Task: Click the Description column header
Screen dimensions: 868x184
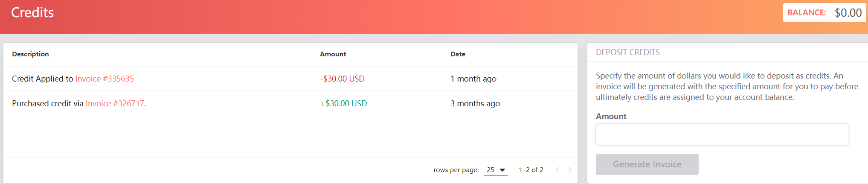Action: pyautogui.click(x=30, y=54)
